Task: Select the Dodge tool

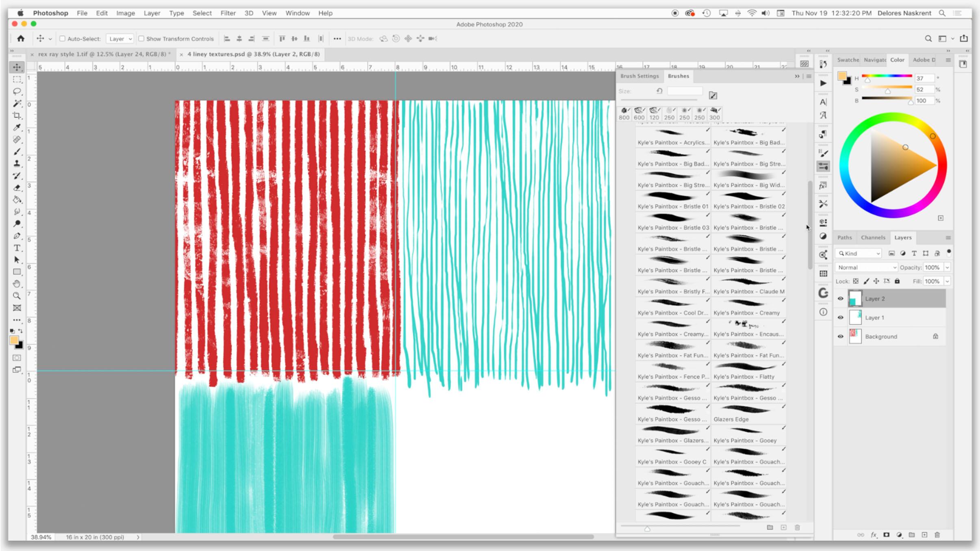Action: pyautogui.click(x=17, y=224)
